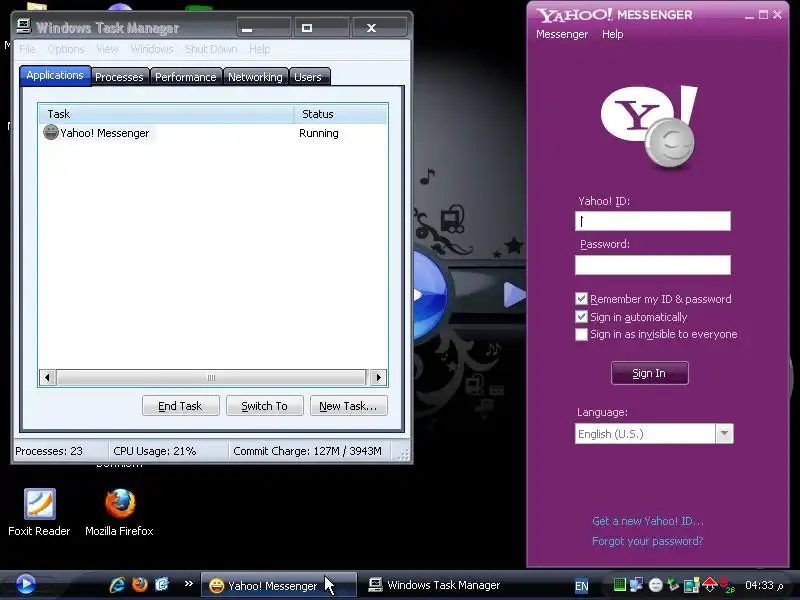Open the Language dropdown arrow

[x=724, y=434]
